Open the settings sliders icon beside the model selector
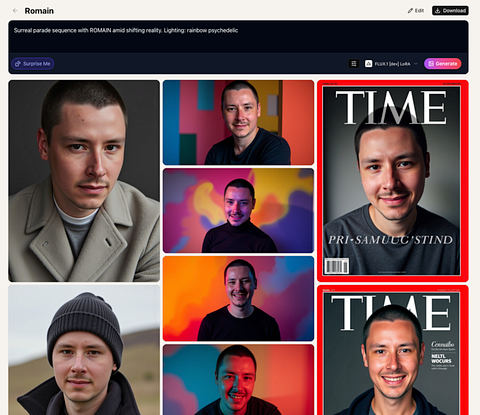Image resolution: width=480 pixels, height=415 pixels. (x=354, y=63)
